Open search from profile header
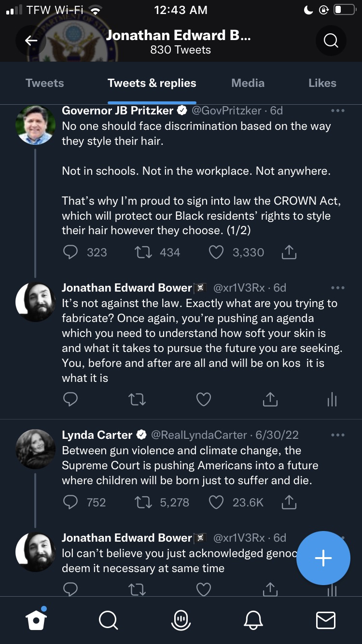Image resolution: width=362 pixels, height=644 pixels. 331,41
